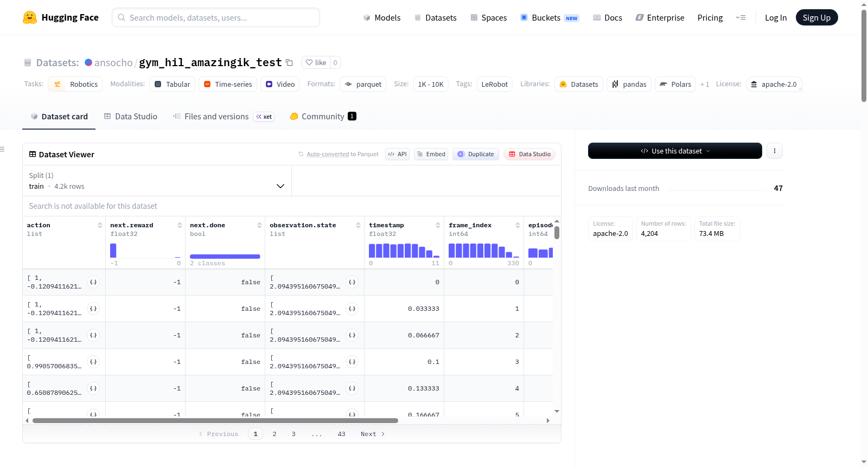This screenshot has height=467, width=868.
Task: Copy dataset name with copy icon
Action: (x=290, y=62)
